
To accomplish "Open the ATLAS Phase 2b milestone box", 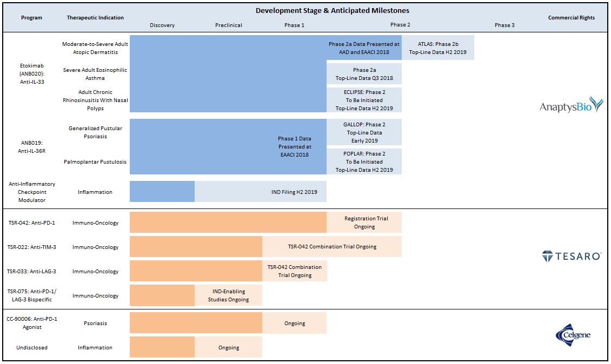I will pyautogui.click(x=438, y=48).
